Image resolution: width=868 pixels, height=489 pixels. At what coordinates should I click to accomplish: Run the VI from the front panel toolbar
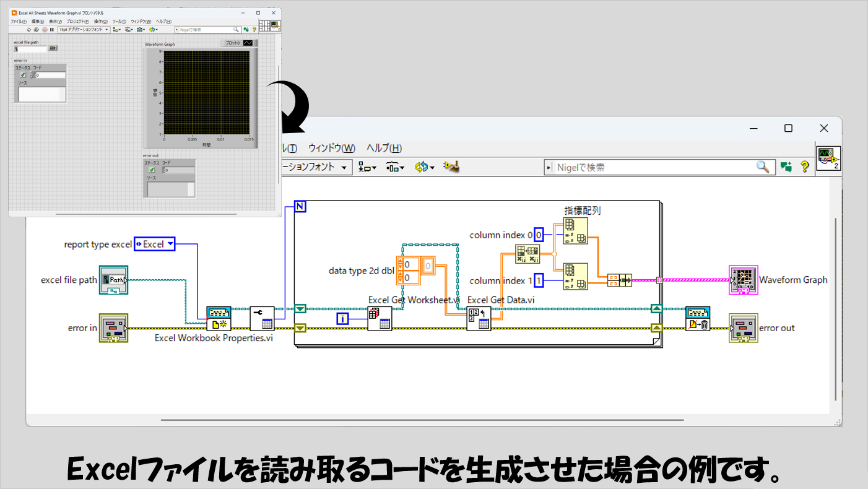coord(30,29)
